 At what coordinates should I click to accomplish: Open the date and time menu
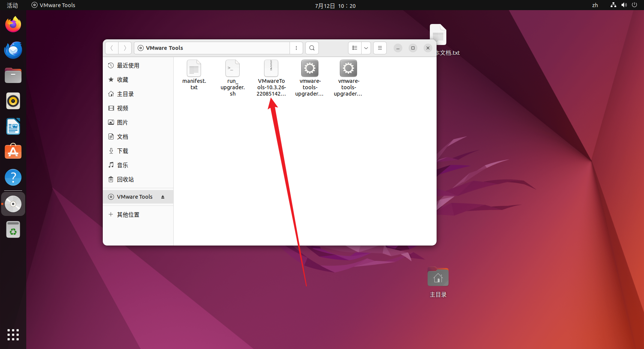click(x=335, y=5)
